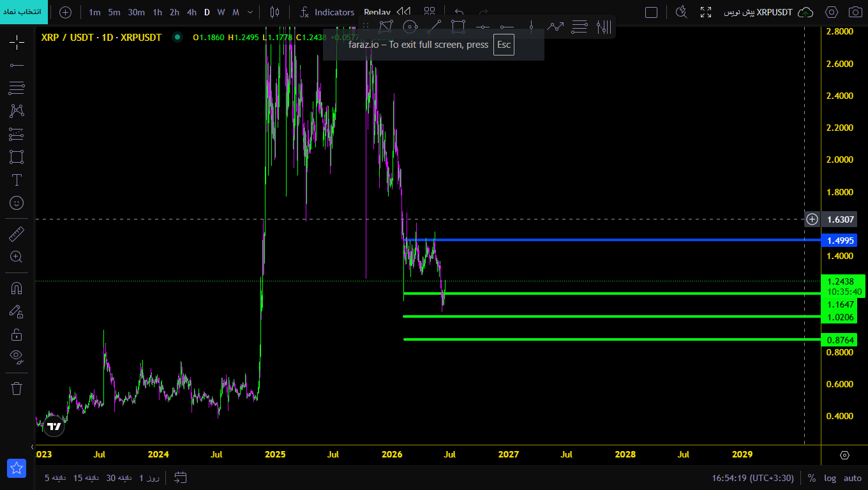Select the blue 1.4995 horizontal line
Viewport: 868px width, 490px height.
[613, 240]
